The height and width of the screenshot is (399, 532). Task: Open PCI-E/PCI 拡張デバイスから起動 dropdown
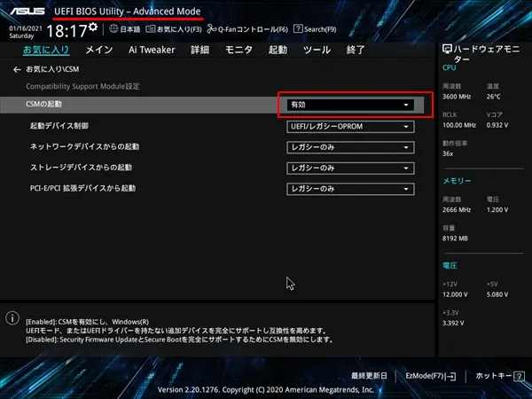click(350, 189)
